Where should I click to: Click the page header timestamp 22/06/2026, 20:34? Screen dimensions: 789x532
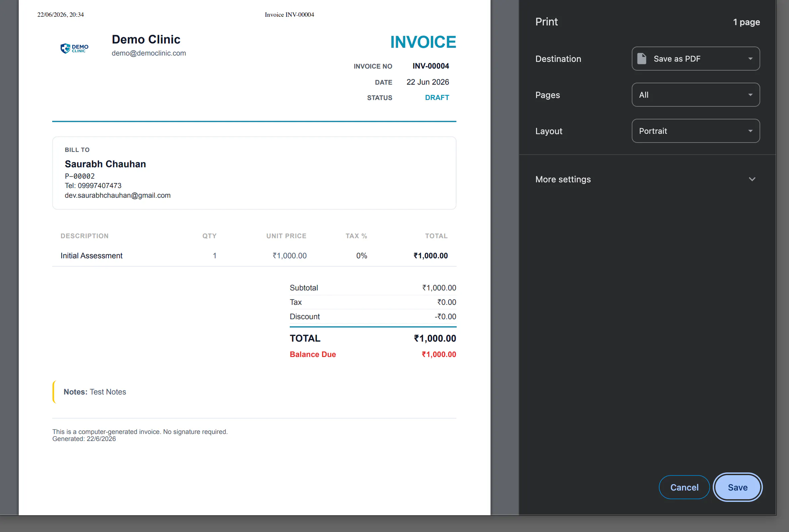pyautogui.click(x=60, y=15)
